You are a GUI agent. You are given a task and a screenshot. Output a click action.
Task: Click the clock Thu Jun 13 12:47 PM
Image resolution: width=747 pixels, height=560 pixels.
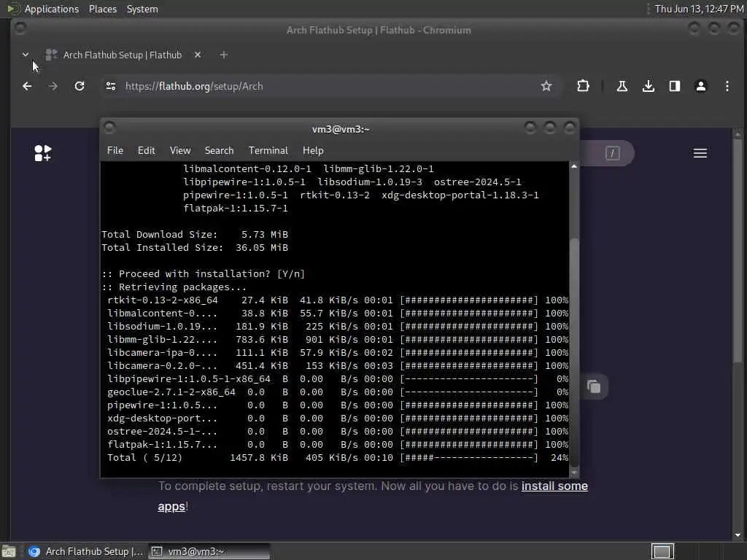(x=699, y=9)
